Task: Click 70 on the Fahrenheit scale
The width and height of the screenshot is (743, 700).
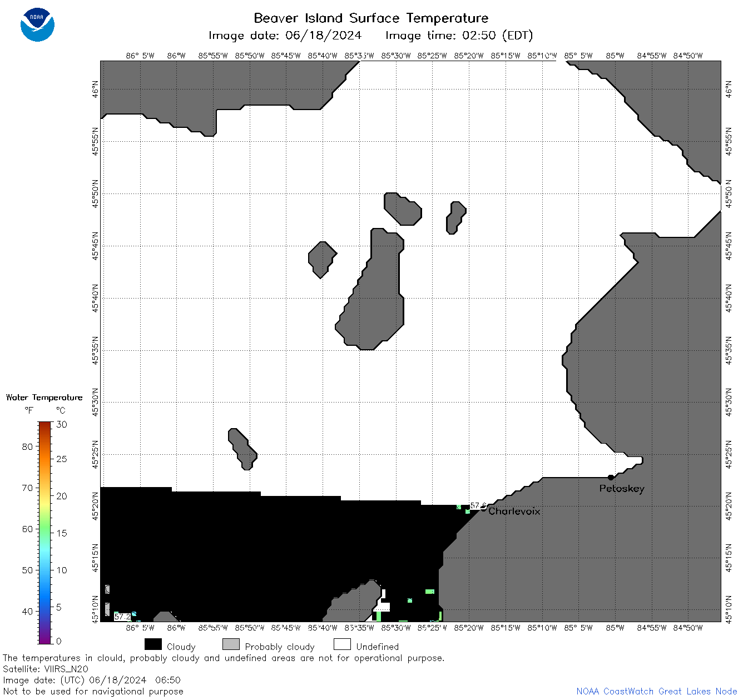Action: [27, 488]
